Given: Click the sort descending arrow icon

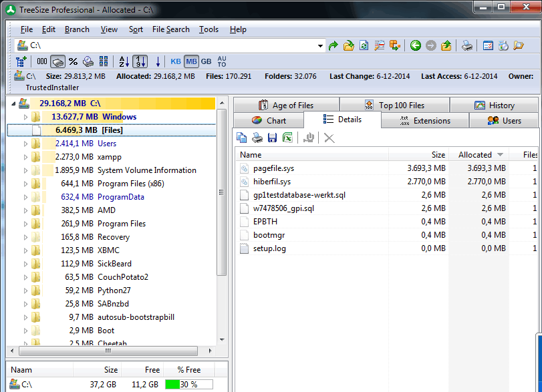Looking at the screenshot, I should (x=158, y=61).
